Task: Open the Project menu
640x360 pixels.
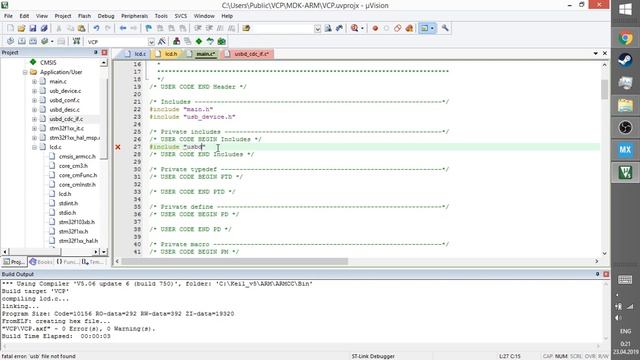Action: pyautogui.click(x=63, y=16)
